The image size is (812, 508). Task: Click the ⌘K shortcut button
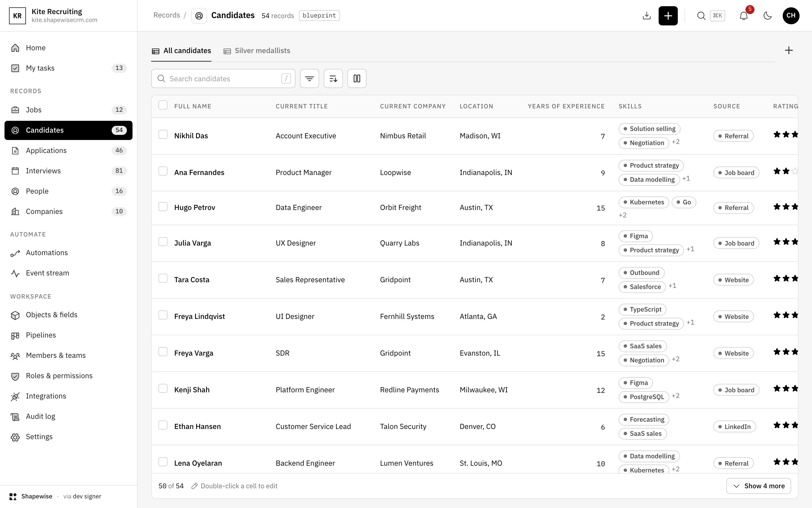coord(717,16)
